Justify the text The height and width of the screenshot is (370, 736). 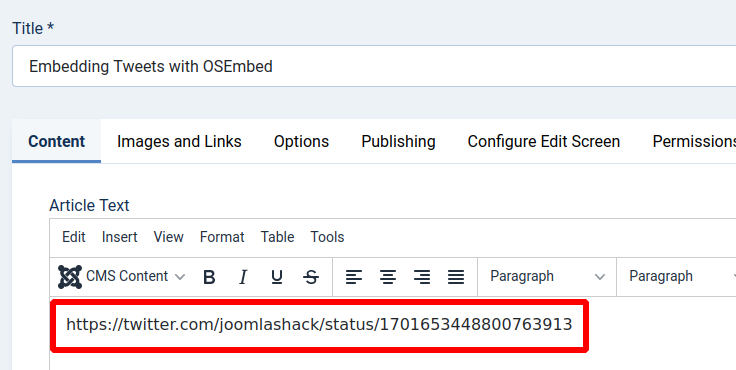[x=456, y=277]
